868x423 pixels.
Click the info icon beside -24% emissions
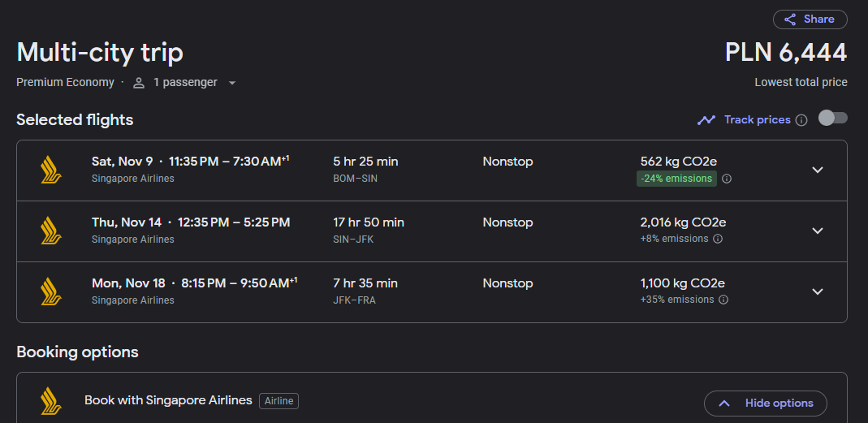pyautogui.click(x=727, y=179)
